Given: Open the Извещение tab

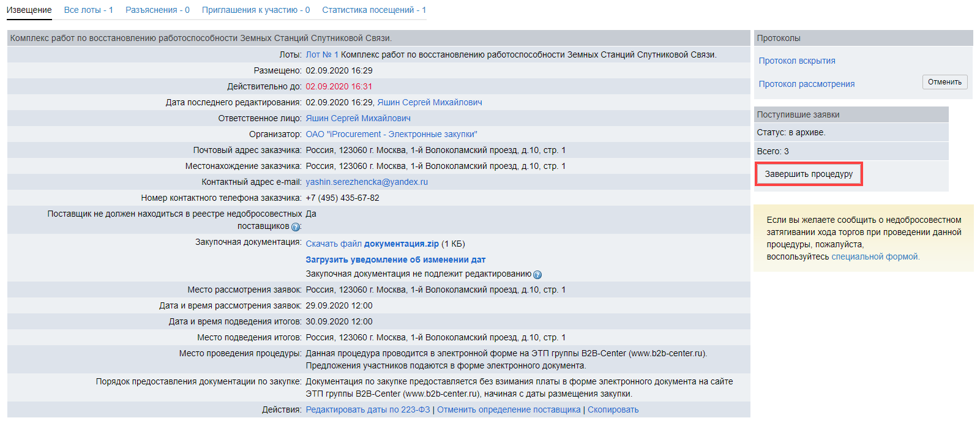Looking at the screenshot, I should pyautogui.click(x=29, y=10).
